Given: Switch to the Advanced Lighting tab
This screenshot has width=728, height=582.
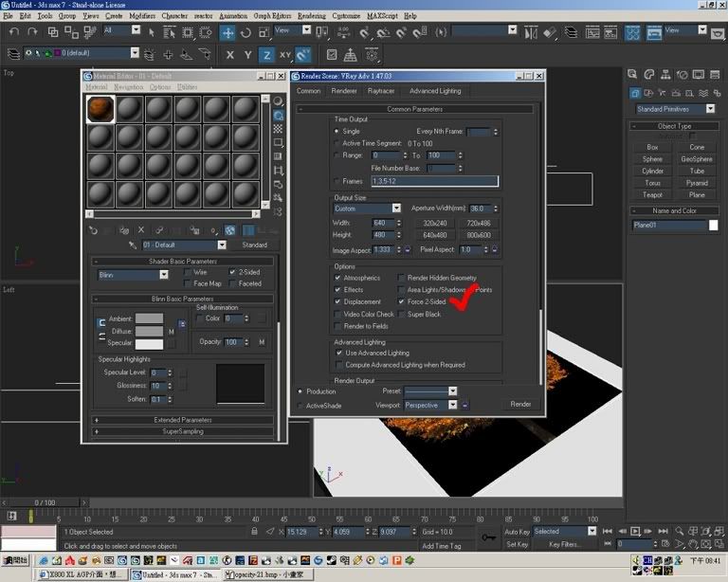Looking at the screenshot, I should coord(435,91).
